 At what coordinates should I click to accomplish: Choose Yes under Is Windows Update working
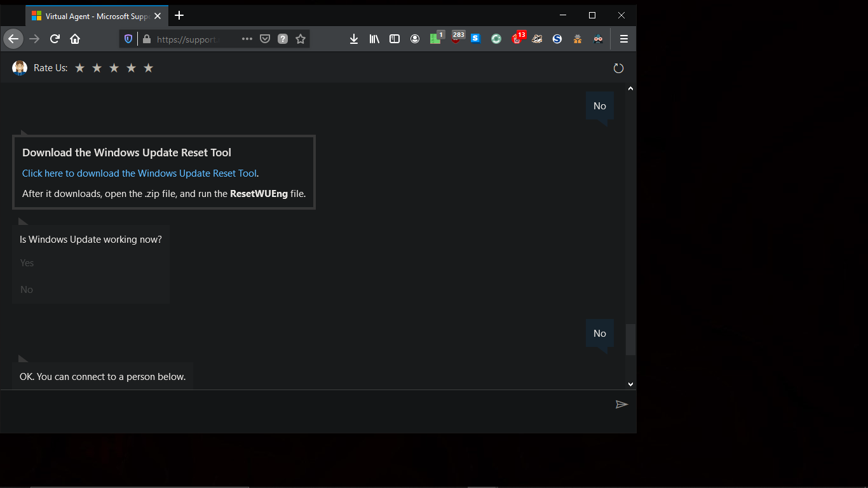coord(27,263)
